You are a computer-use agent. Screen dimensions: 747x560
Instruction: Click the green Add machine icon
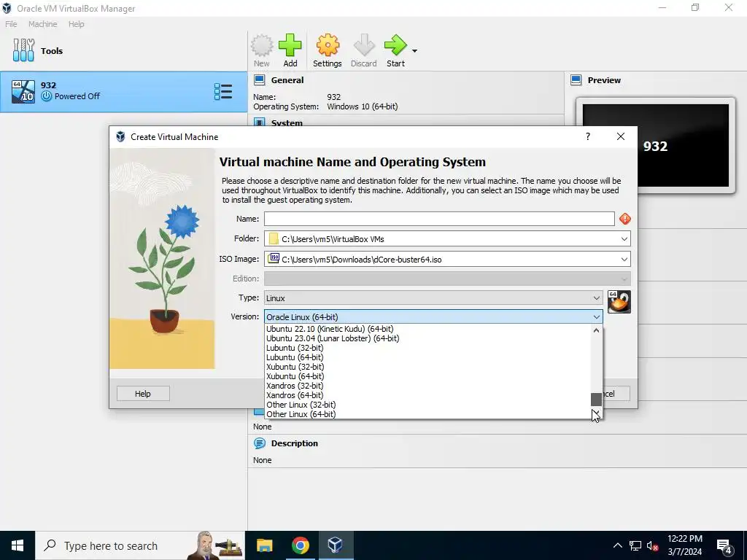(290, 46)
